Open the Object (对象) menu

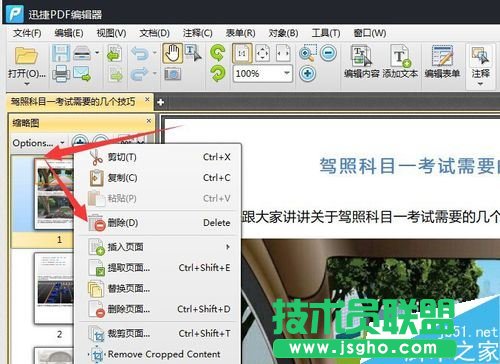[x=283, y=33]
